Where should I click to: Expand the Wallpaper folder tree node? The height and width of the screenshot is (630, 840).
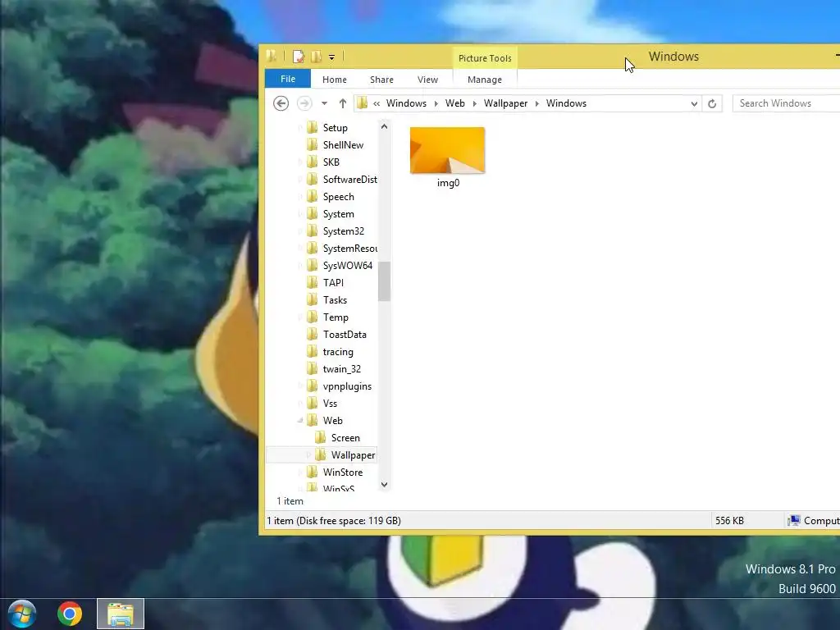[308, 454]
